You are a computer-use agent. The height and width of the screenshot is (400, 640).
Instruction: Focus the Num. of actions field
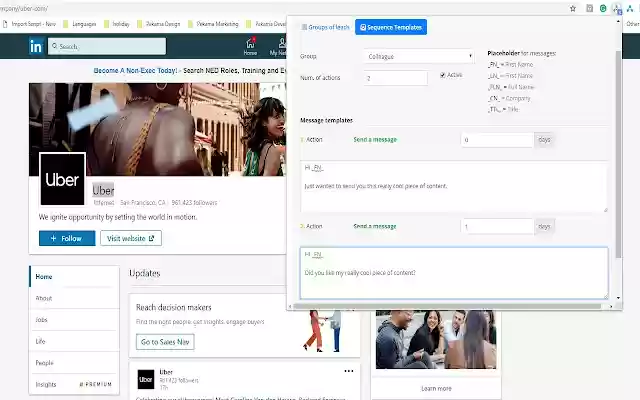tap(396, 78)
